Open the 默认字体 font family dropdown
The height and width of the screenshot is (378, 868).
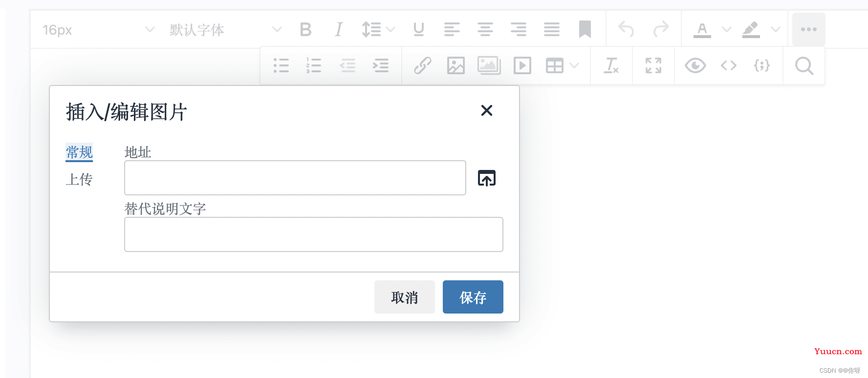[225, 30]
